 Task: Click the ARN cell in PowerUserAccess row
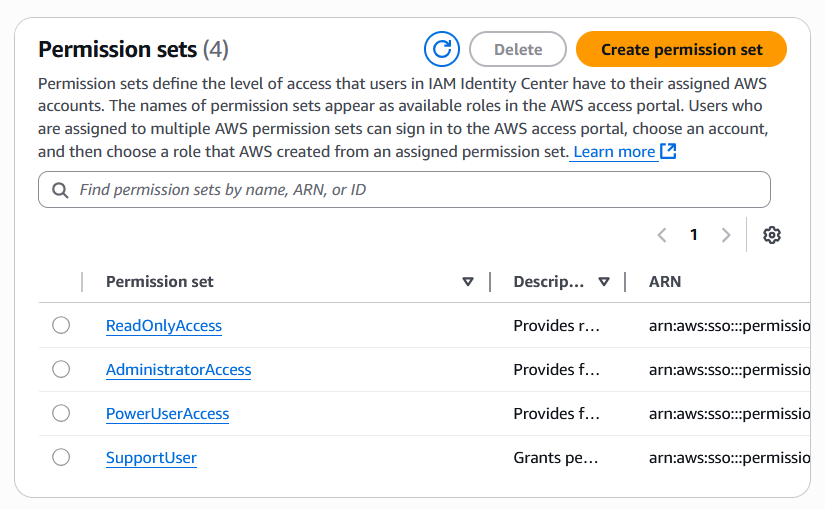point(729,414)
